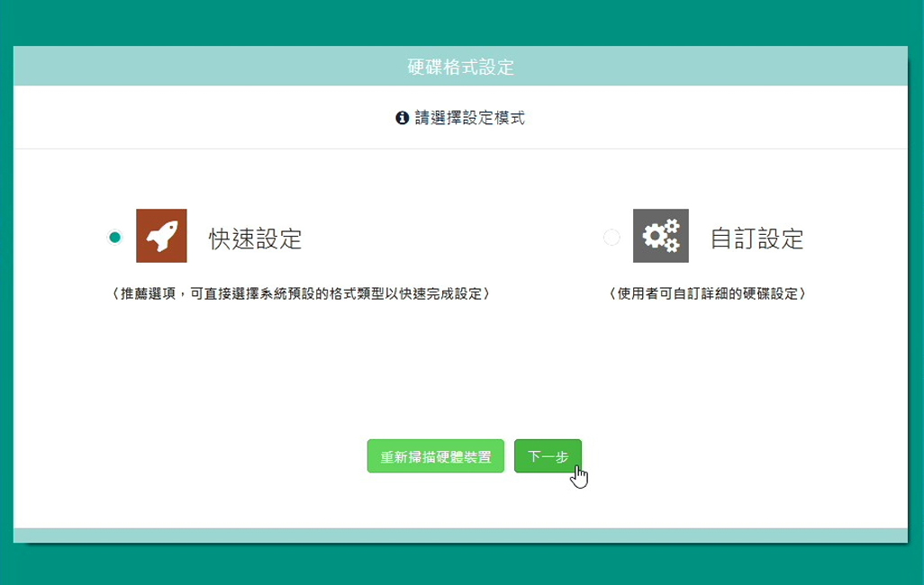Click the custom setup description 使用者可自訂詳細的硬碟設定

coord(706,293)
